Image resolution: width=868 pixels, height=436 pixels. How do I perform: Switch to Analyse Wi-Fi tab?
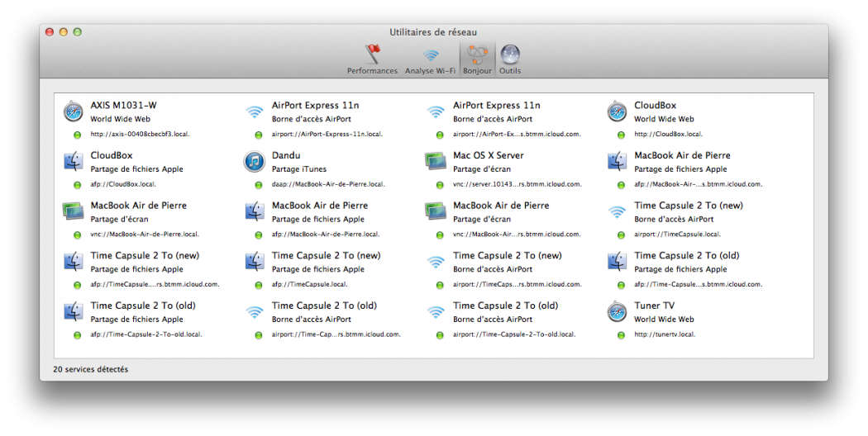click(x=430, y=59)
